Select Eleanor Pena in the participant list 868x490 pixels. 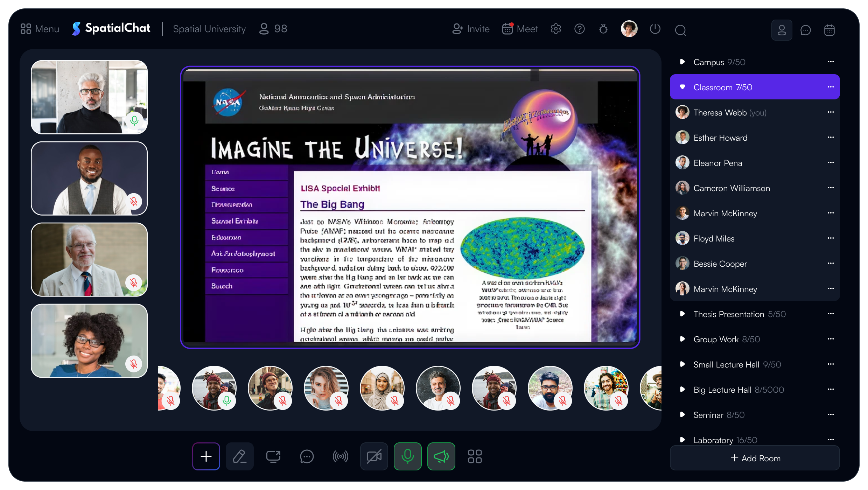click(755, 163)
